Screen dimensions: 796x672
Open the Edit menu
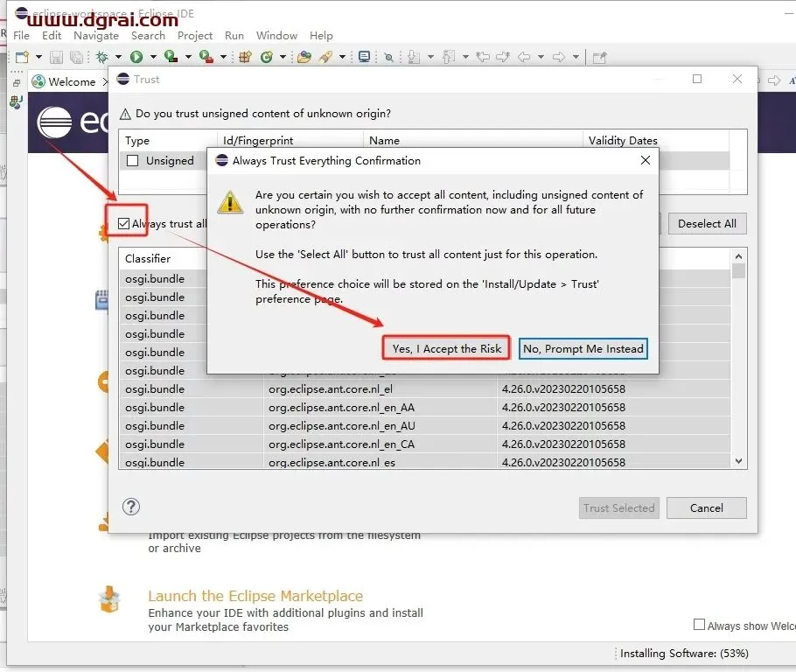pyautogui.click(x=52, y=36)
